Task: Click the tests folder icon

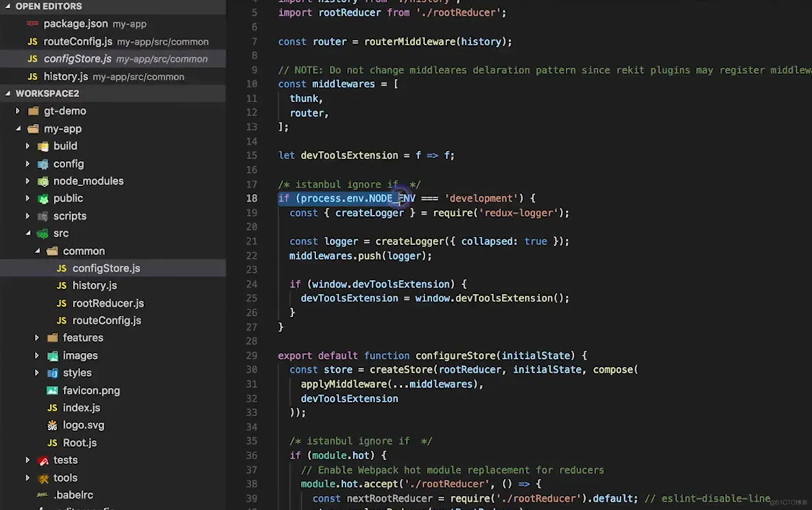Action: tap(43, 461)
